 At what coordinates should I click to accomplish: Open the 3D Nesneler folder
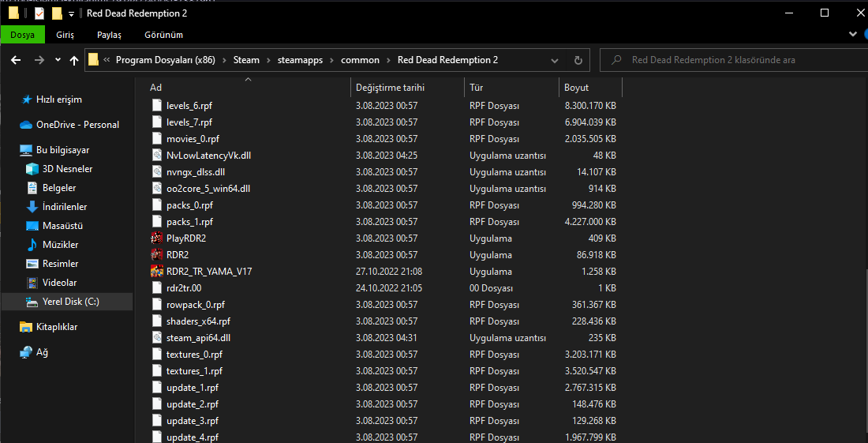[67, 169]
